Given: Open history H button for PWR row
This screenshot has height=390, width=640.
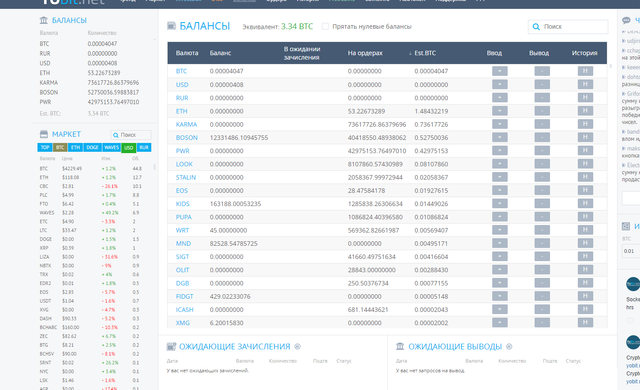Looking at the screenshot, I should tap(585, 151).
